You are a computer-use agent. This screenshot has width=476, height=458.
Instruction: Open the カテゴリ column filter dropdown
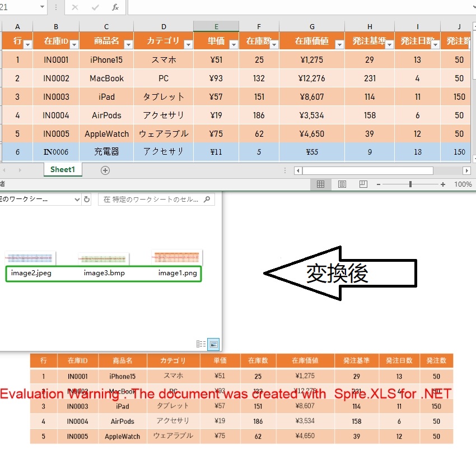[188, 45]
